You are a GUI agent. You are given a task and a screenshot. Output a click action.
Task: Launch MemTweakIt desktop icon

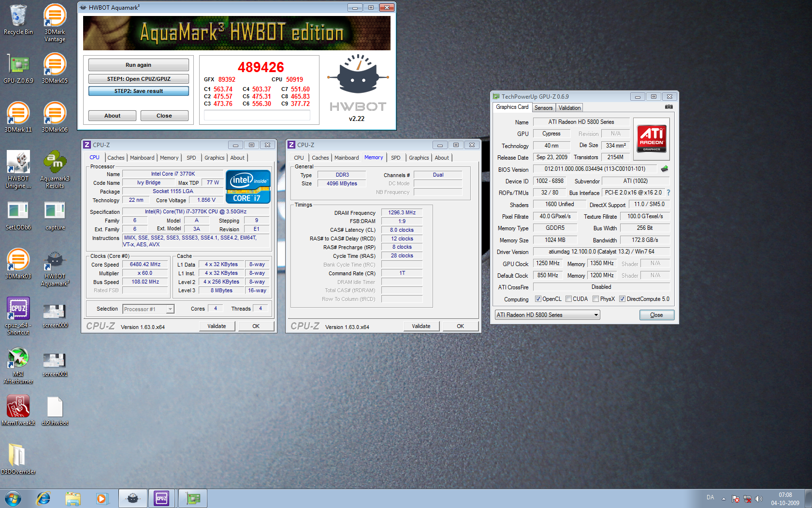point(18,410)
